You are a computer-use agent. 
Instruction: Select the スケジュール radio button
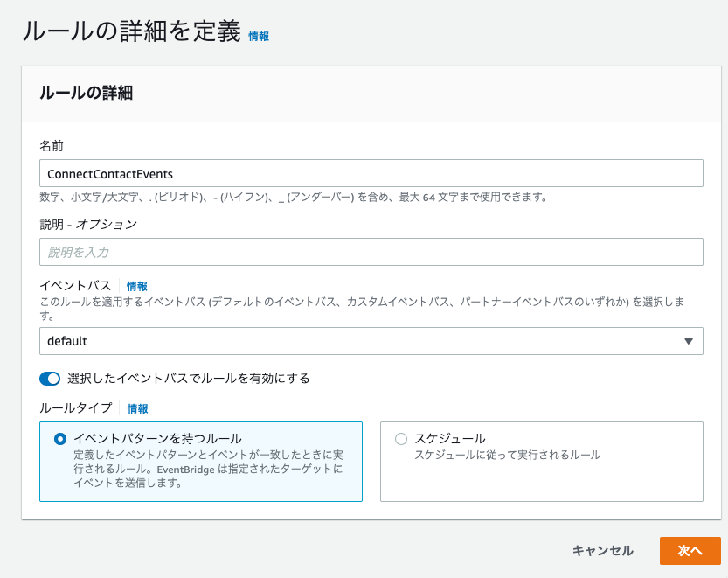400,439
